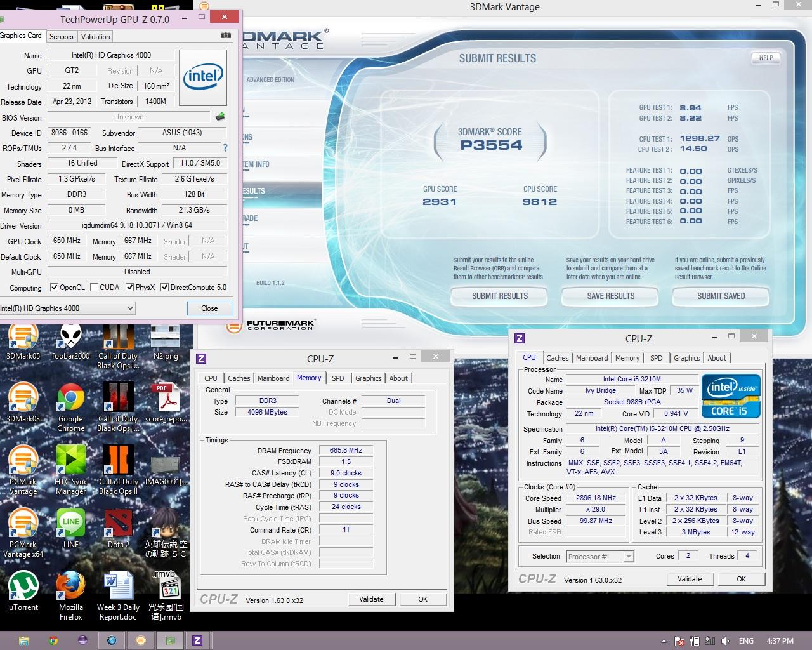Viewport: 812px width, 650px height.
Task: Click the SAVE RESULTS button
Action: pos(611,296)
